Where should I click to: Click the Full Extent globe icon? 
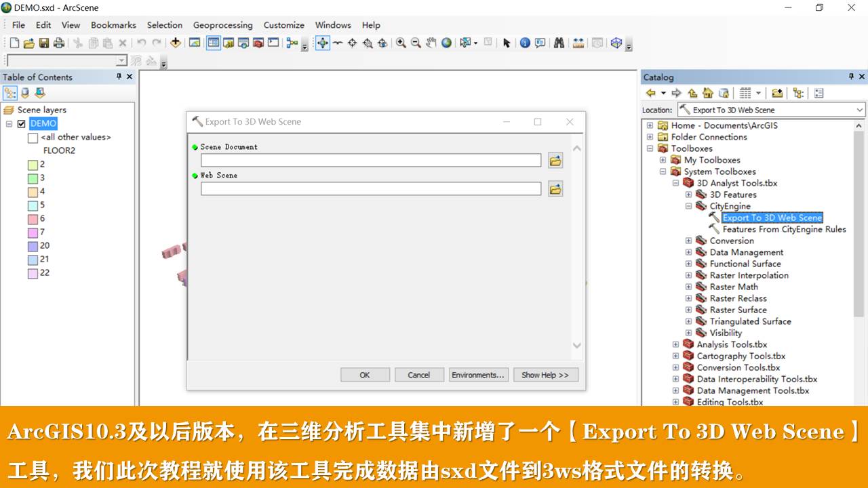pos(446,43)
